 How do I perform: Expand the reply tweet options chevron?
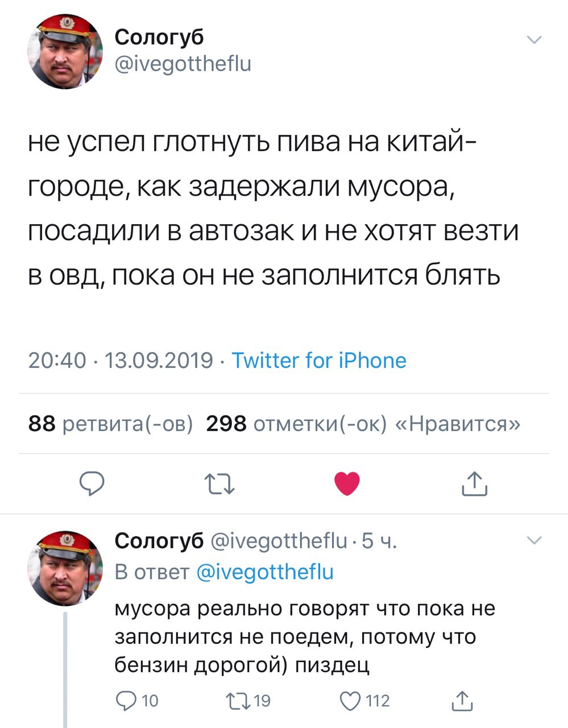click(534, 540)
